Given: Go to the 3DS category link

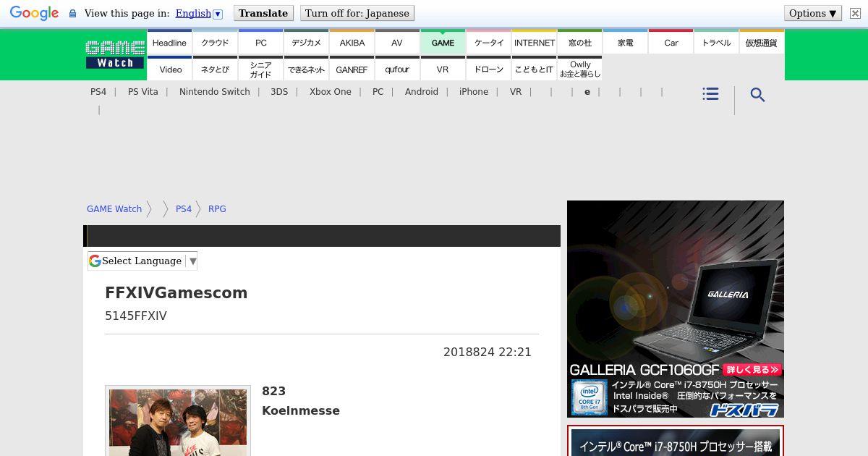Looking at the screenshot, I should tap(279, 92).
